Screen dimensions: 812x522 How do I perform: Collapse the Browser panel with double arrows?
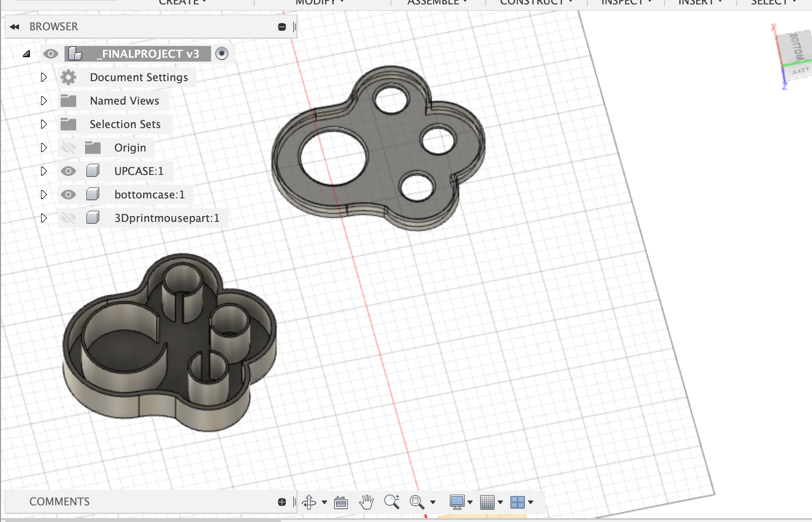(x=15, y=27)
